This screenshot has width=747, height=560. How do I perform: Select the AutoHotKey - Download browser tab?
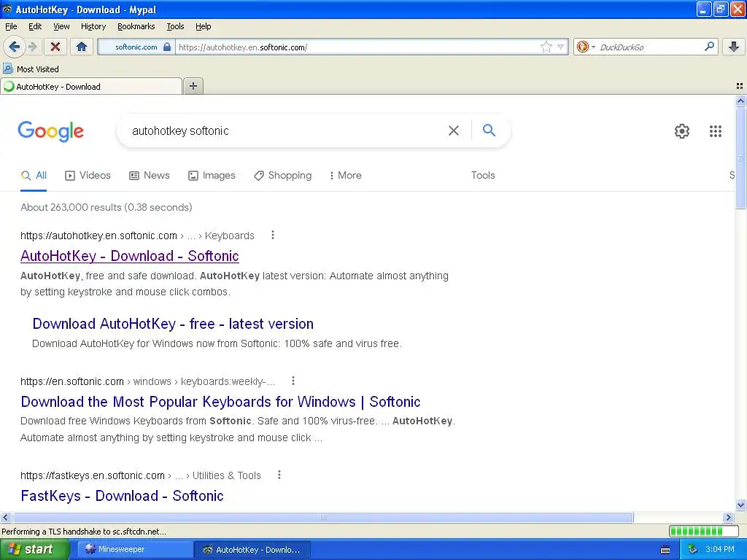pos(91,86)
